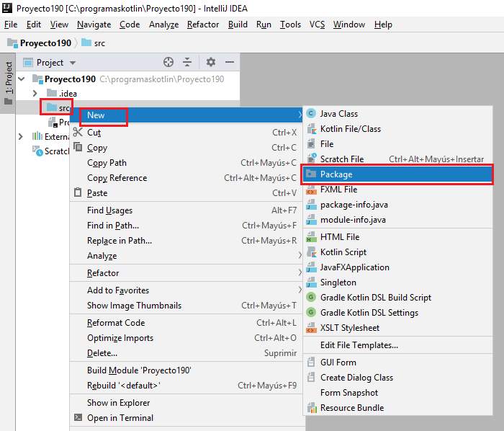This screenshot has width=504, height=431.
Task: Expand the .idea folder node
Action: pos(35,93)
